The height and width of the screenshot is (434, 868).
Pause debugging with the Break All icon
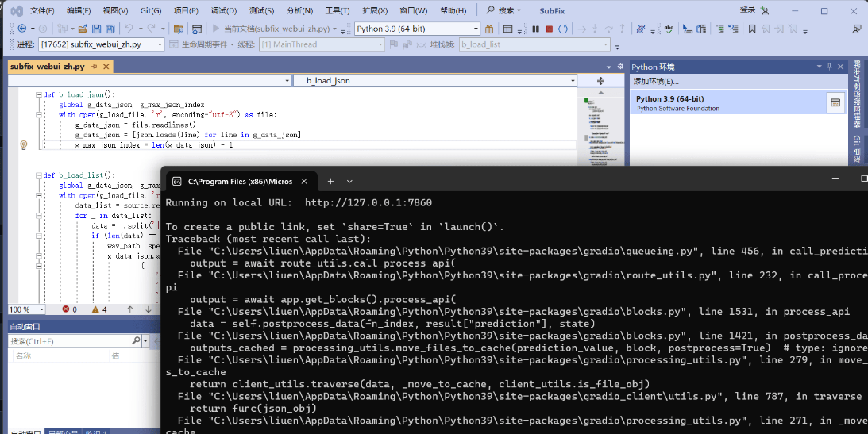[x=535, y=29]
